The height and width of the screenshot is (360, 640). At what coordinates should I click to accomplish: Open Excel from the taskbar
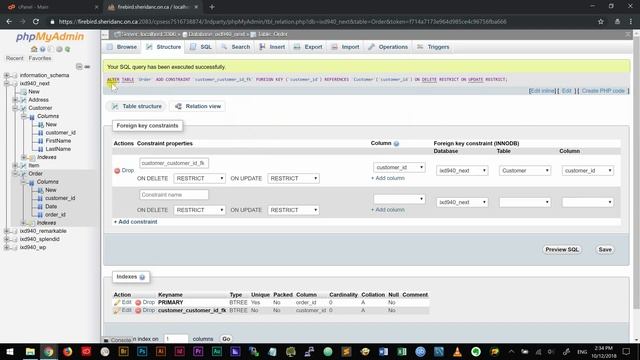[402, 351]
